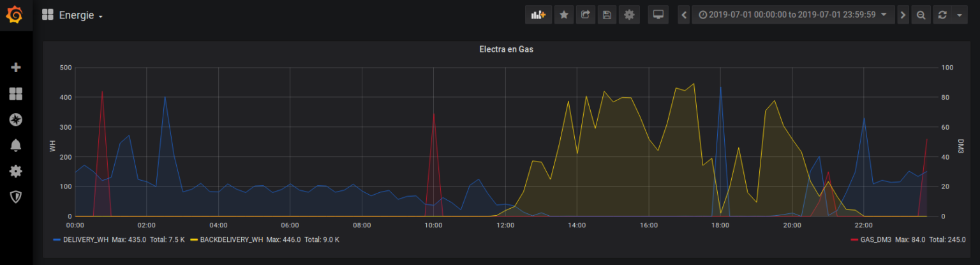Viewport: 980px width, 265px height.
Task: Click the red GAS_DM3 color swatch
Action: click(x=854, y=239)
